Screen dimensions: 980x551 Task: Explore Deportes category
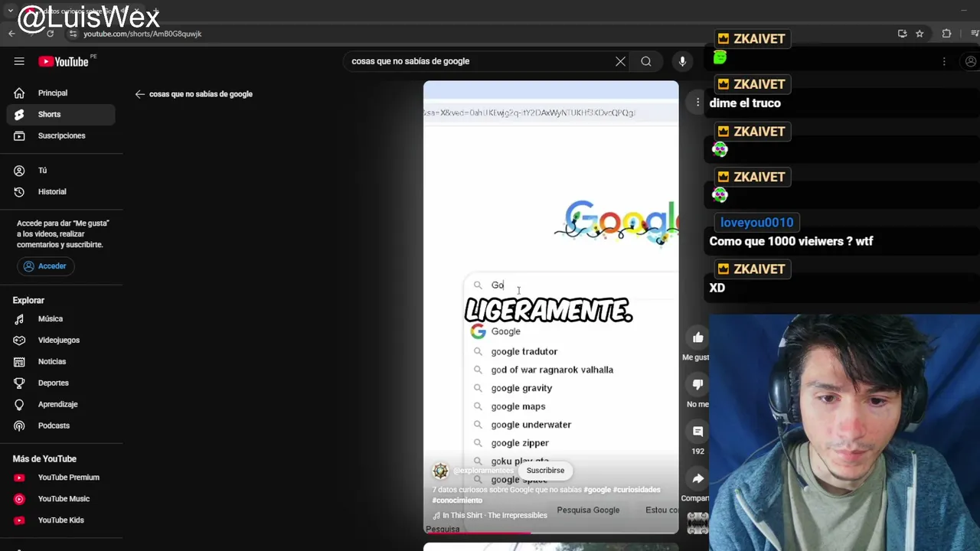pos(60,383)
